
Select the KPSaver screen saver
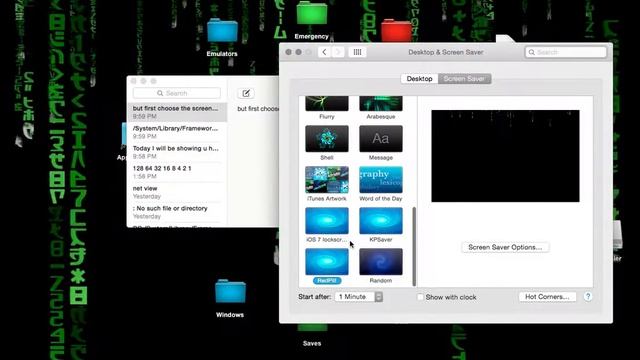tap(380, 221)
